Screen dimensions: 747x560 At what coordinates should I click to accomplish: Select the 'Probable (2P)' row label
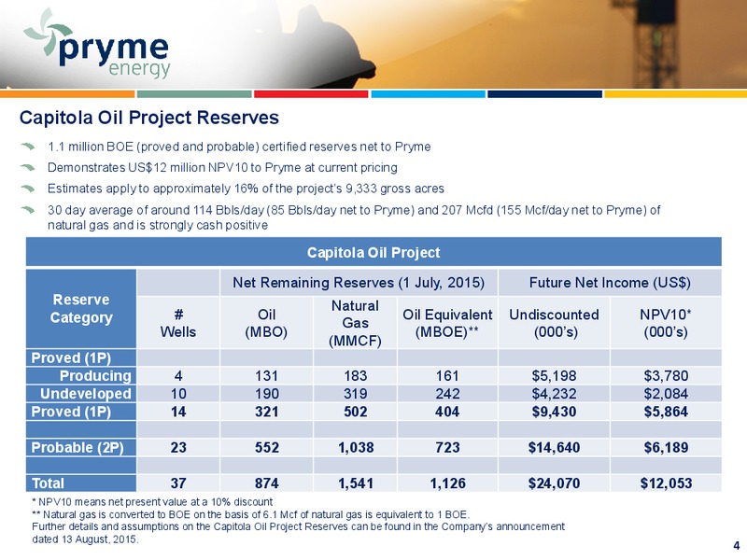(x=78, y=448)
